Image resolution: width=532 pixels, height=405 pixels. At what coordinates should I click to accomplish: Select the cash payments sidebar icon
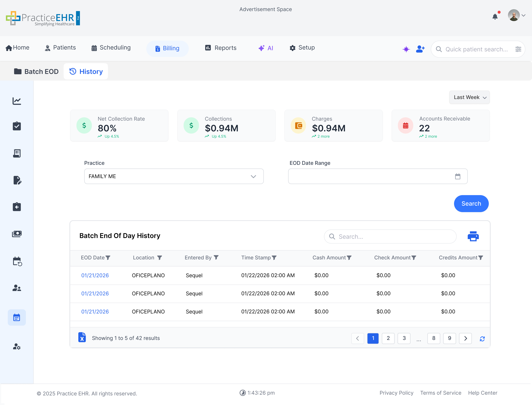[x=17, y=234]
